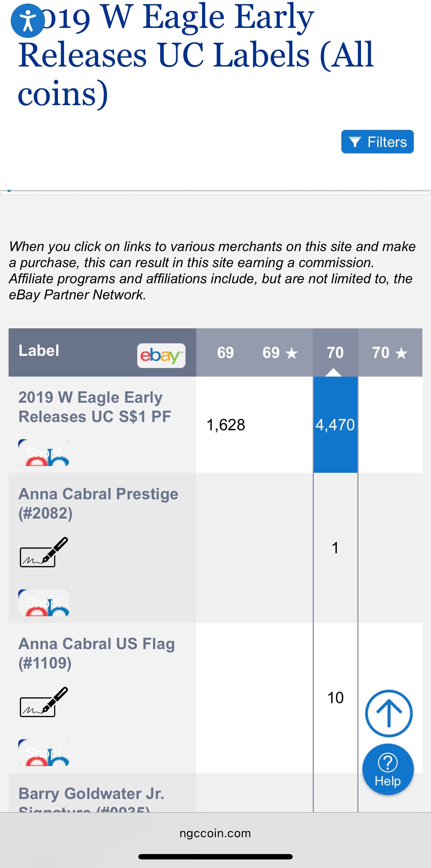Viewport: 431px width, 868px height.
Task: Select the 70 grade column header
Action: click(x=335, y=353)
